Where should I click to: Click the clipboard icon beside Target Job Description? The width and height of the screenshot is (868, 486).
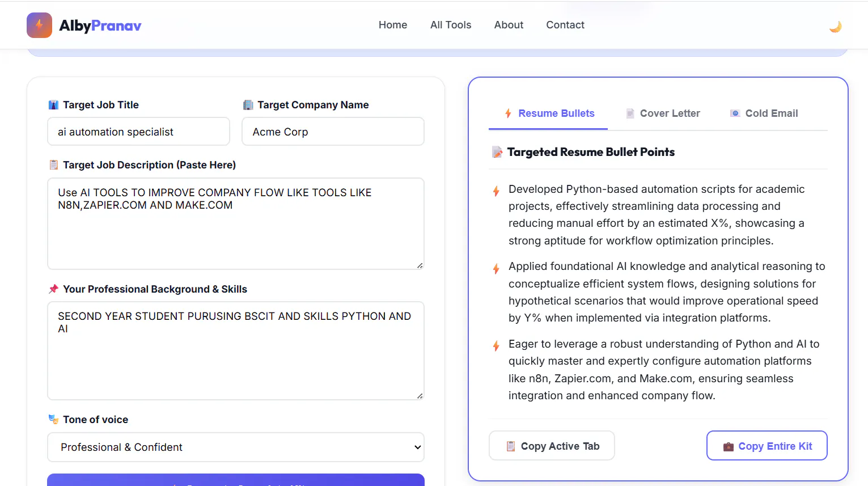tap(53, 165)
